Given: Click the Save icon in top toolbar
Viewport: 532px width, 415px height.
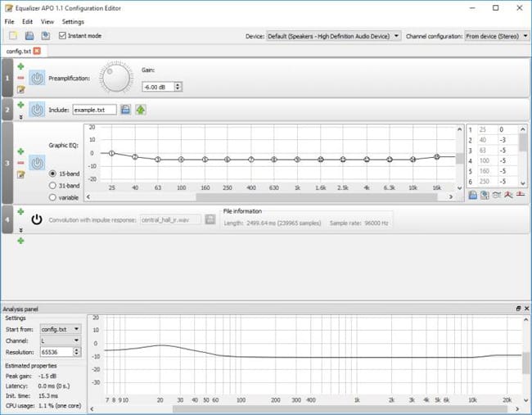Looking at the screenshot, I should 29,36.
